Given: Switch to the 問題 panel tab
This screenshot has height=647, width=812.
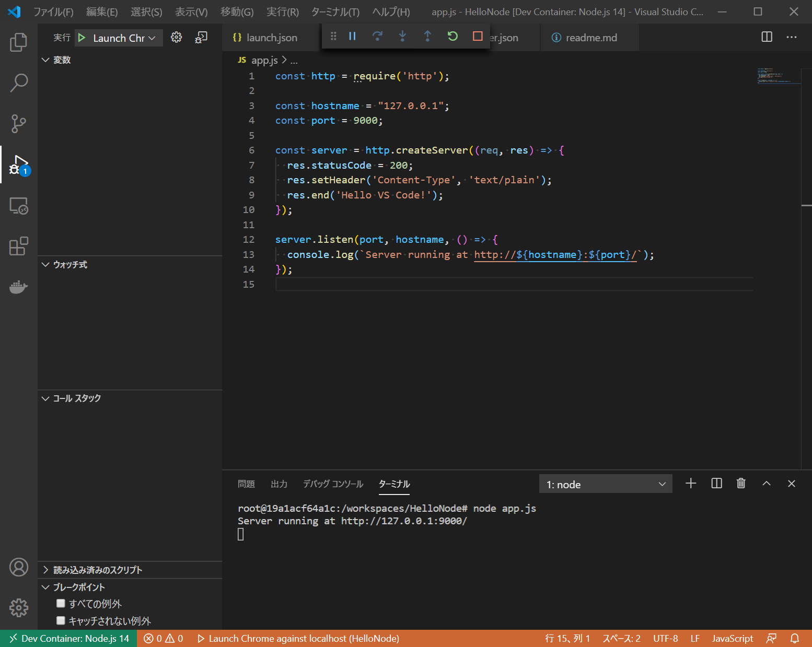Looking at the screenshot, I should pos(246,484).
